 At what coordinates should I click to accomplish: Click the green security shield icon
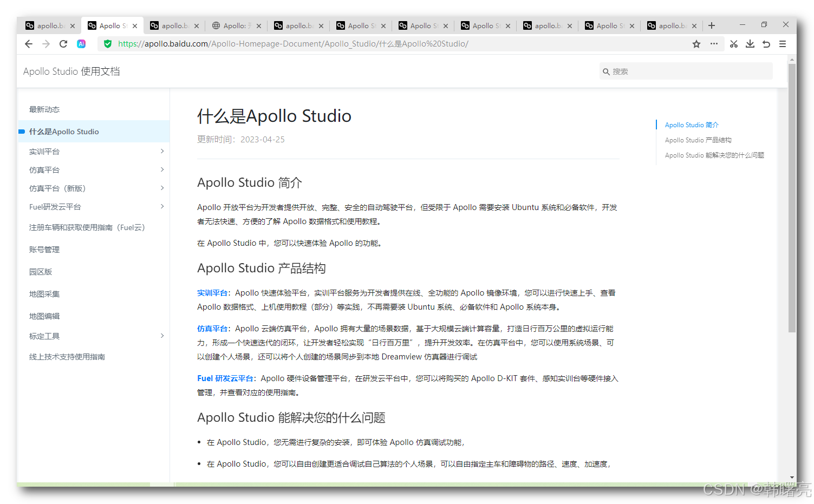pyautogui.click(x=108, y=44)
